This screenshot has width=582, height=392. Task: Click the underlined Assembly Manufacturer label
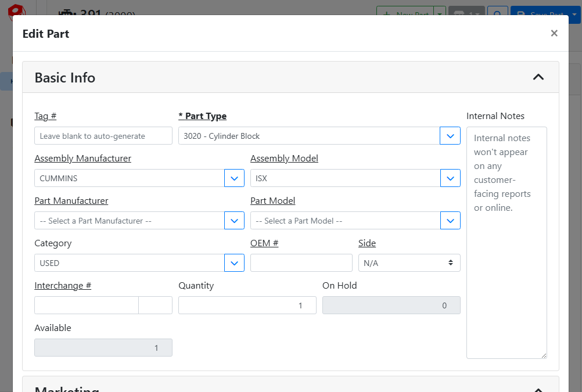(x=82, y=159)
